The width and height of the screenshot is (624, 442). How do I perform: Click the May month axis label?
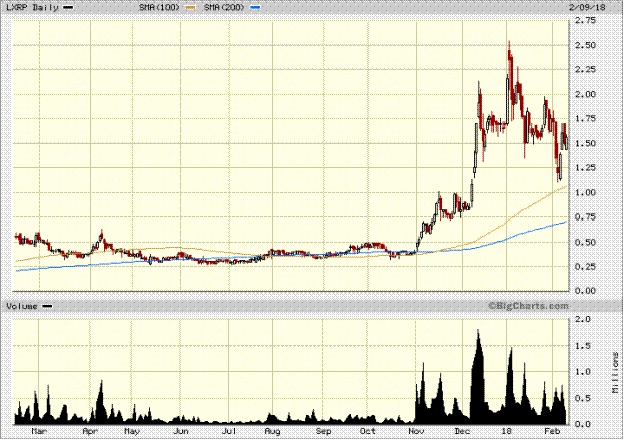[132, 431]
